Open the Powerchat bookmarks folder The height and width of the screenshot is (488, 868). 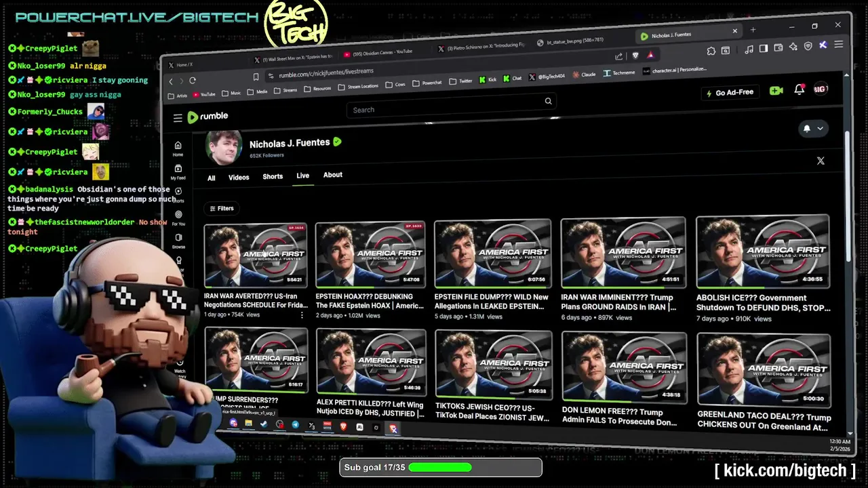click(x=427, y=83)
